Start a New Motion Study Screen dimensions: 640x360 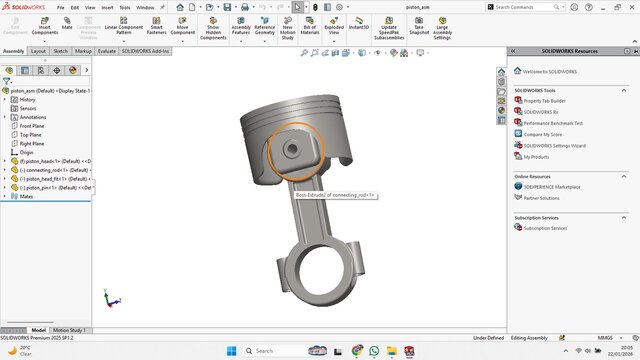[x=287, y=28]
